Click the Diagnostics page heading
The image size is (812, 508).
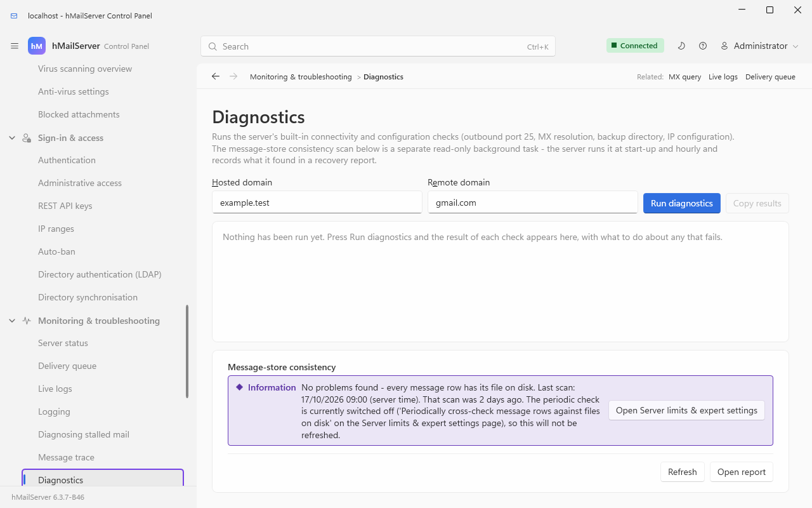pos(258,117)
